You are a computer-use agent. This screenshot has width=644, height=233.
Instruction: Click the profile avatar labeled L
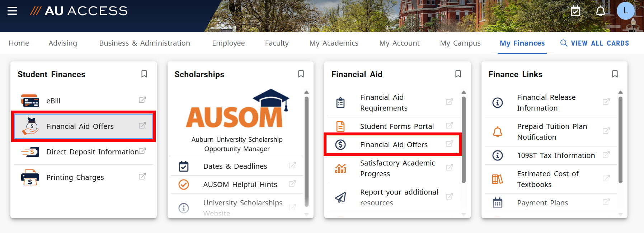(625, 11)
